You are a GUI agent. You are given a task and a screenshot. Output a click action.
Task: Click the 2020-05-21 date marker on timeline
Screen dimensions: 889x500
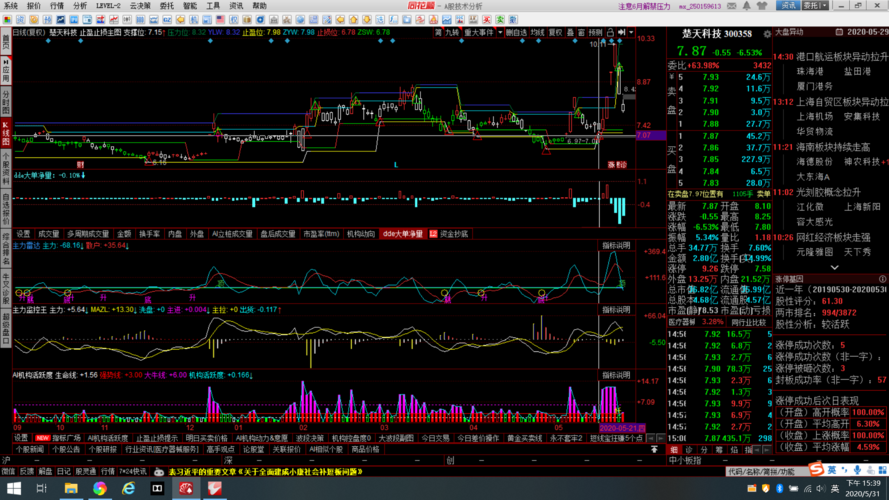point(615,426)
